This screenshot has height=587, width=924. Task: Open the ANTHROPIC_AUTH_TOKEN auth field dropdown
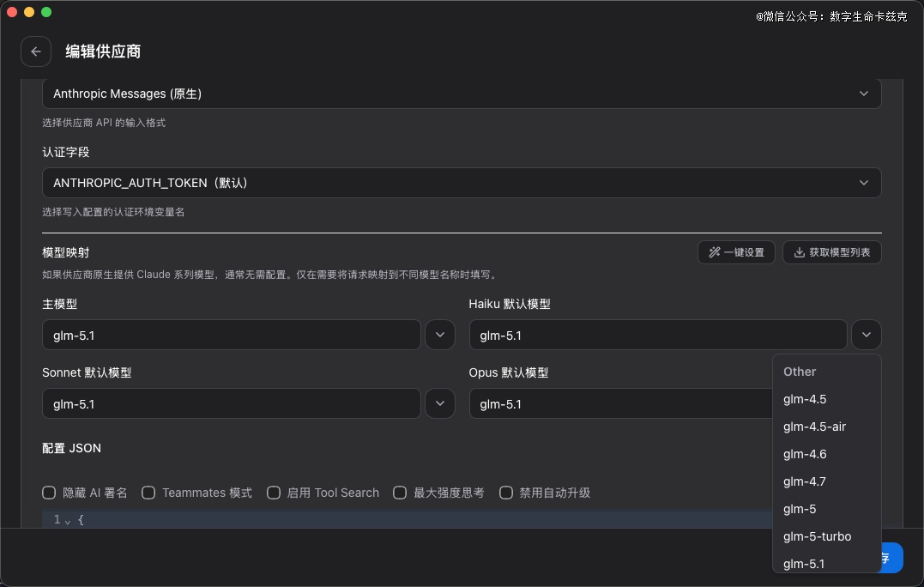pos(462,183)
